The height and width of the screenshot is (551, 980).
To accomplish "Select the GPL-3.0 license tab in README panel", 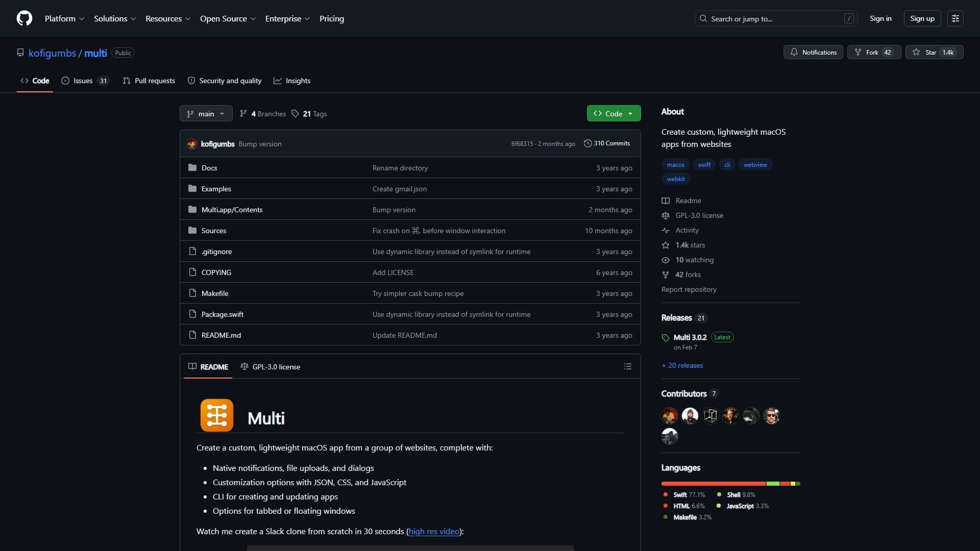I will tap(271, 366).
